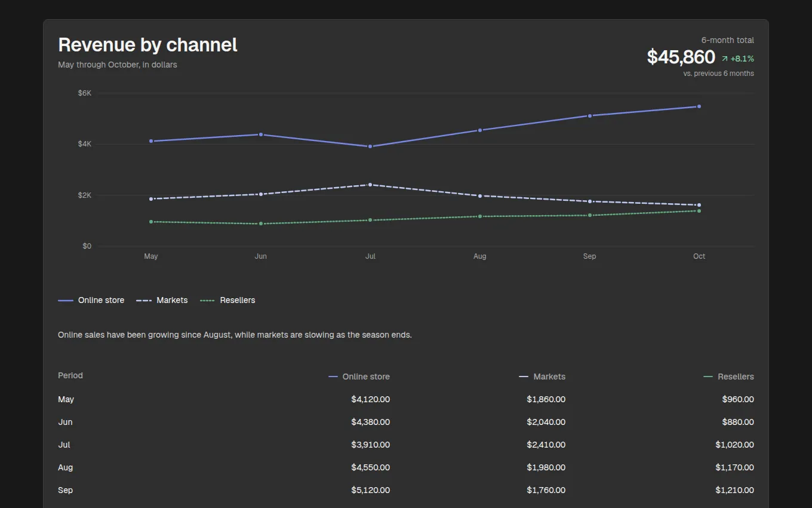Viewport: 812px width, 508px height.
Task: Select the $2,410.00 Markets cell
Action: (546, 445)
